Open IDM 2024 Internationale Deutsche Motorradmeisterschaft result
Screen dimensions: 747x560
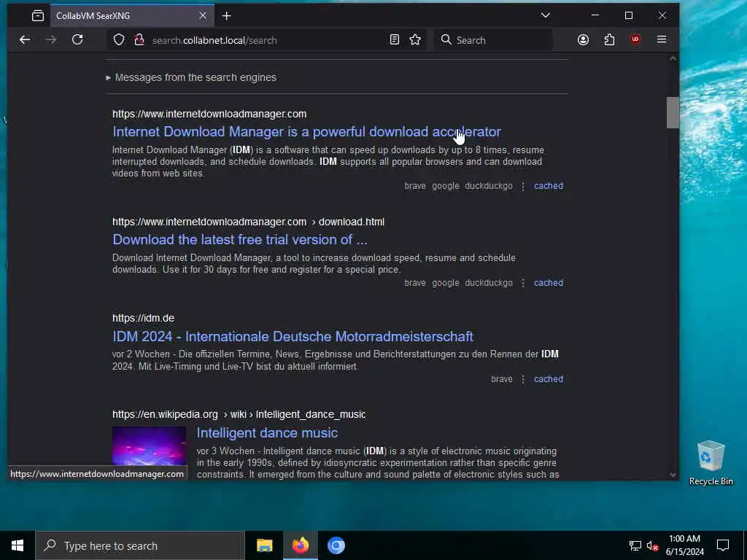click(x=293, y=336)
